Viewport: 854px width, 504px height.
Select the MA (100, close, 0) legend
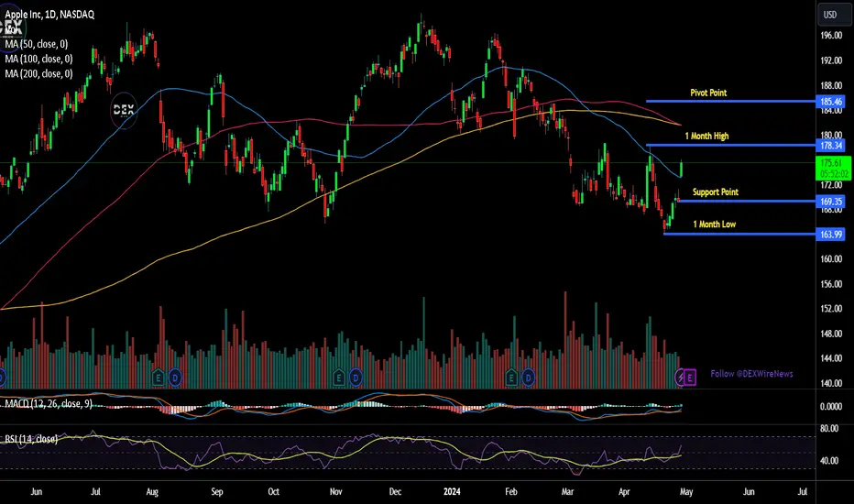point(38,59)
